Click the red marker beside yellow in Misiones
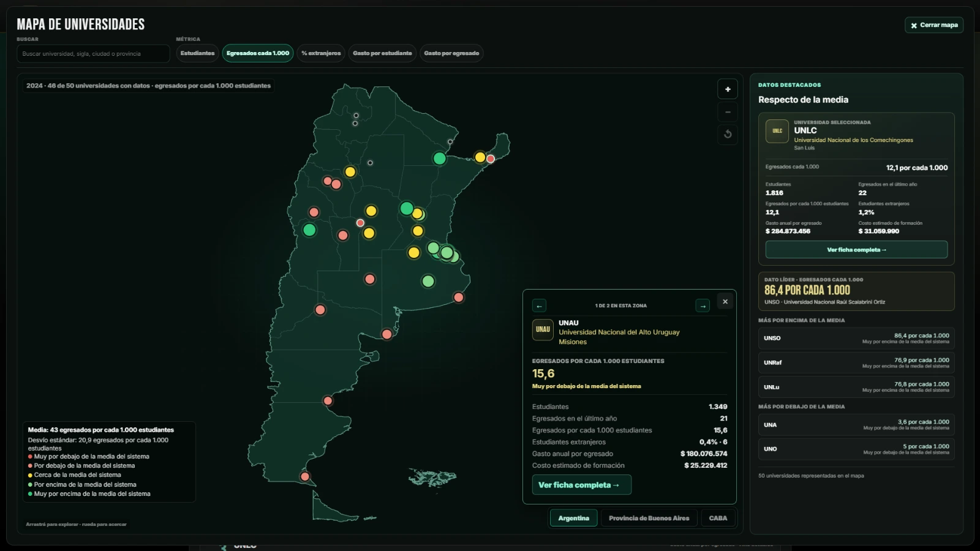 [x=491, y=159]
